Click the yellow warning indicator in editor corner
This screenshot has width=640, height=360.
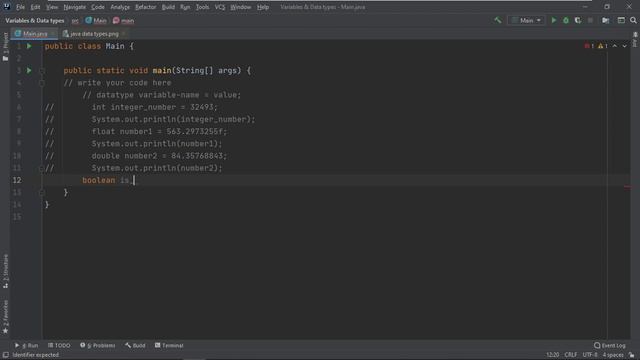click(603, 46)
